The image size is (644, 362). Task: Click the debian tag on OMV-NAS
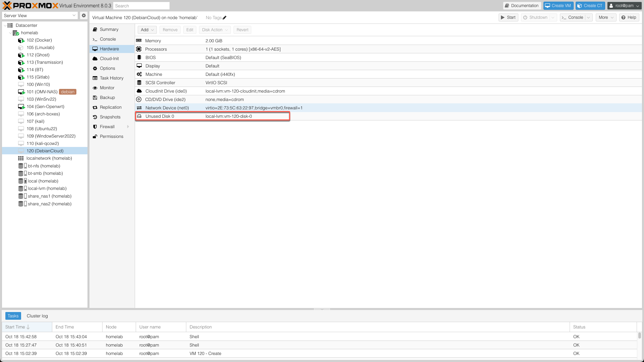(x=68, y=92)
